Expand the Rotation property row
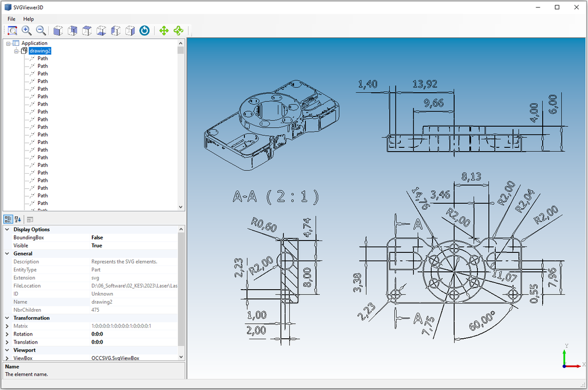Viewport: 588px width, 390px height. point(7,334)
